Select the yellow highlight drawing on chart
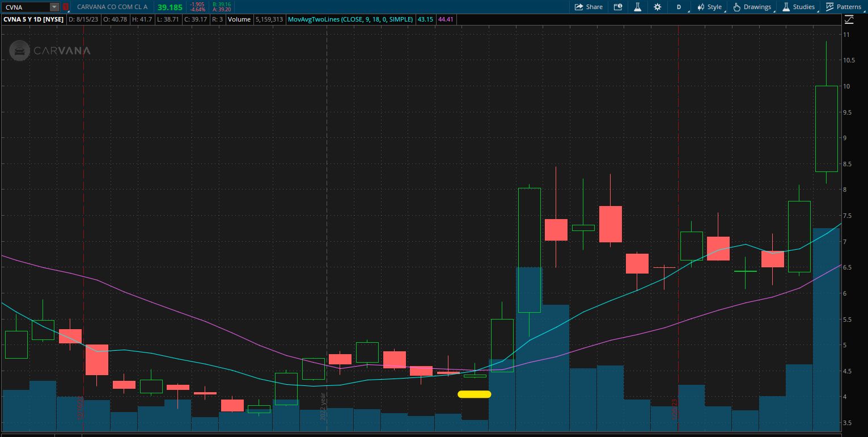The height and width of the screenshot is (437, 868). 474,394
